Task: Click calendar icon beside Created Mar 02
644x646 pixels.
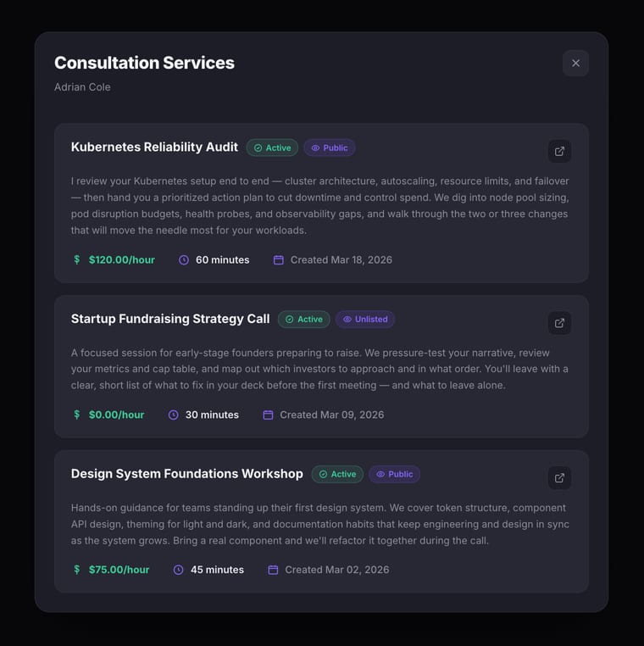Action: pos(273,570)
